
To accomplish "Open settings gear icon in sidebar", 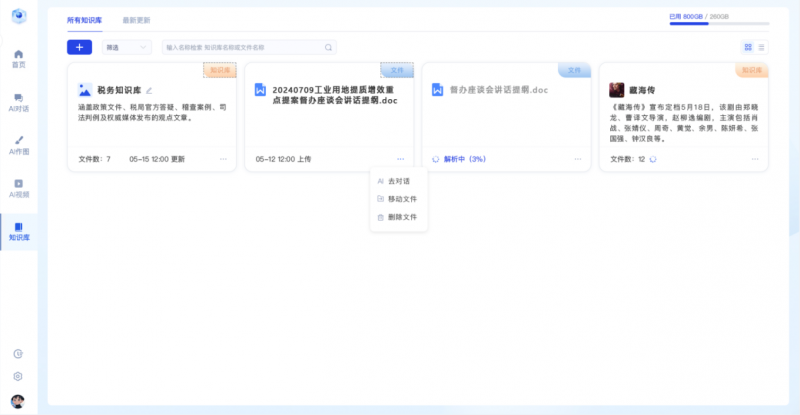I will (18, 376).
